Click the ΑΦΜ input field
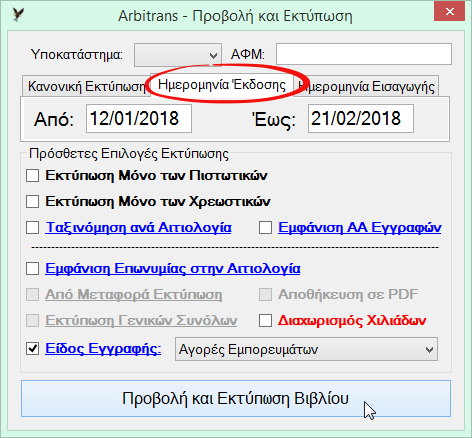472x438 pixels. point(364,54)
